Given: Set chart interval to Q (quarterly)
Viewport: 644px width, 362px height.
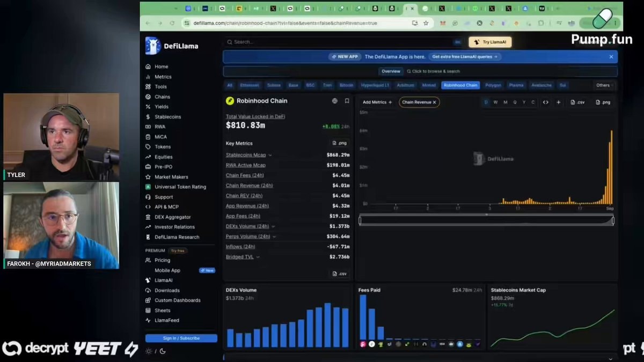Looking at the screenshot, I should click(x=515, y=102).
